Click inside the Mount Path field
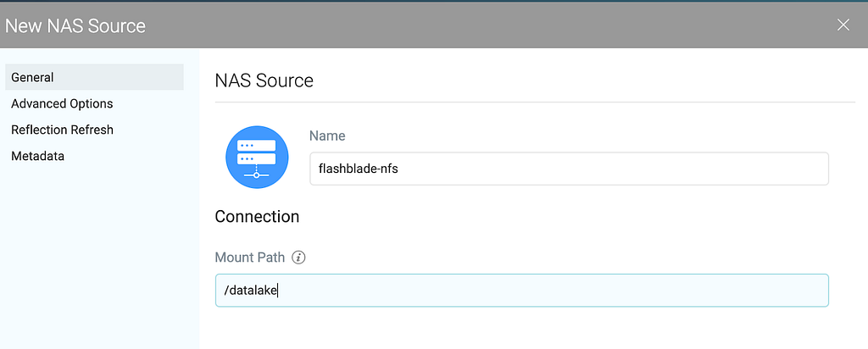The height and width of the screenshot is (349, 868). 522,291
